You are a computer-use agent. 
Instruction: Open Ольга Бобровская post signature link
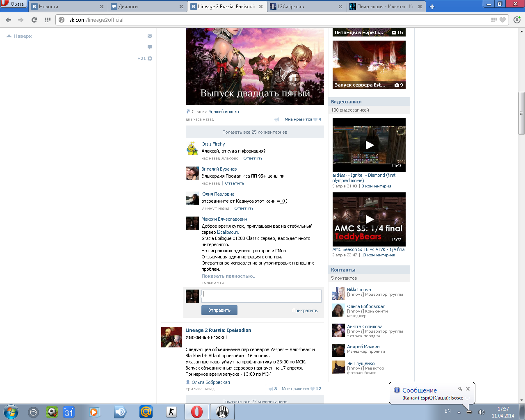210,382
